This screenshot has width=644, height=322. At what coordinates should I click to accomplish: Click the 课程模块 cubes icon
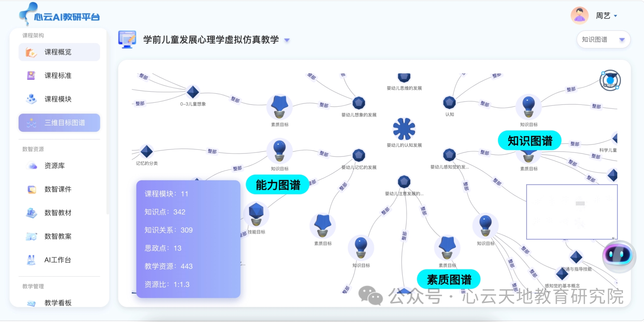(x=31, y=99)
